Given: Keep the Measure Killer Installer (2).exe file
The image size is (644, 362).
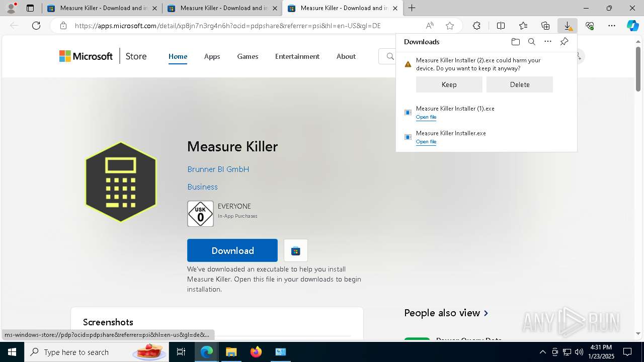Looking at the screenshot, I should point(449,84).
